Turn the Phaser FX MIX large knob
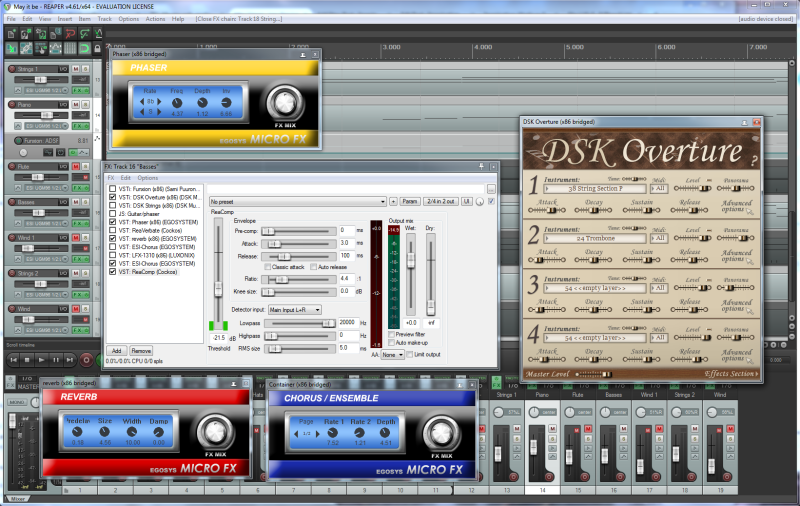Viewport: 800px width, 506px height. point(285,102)
